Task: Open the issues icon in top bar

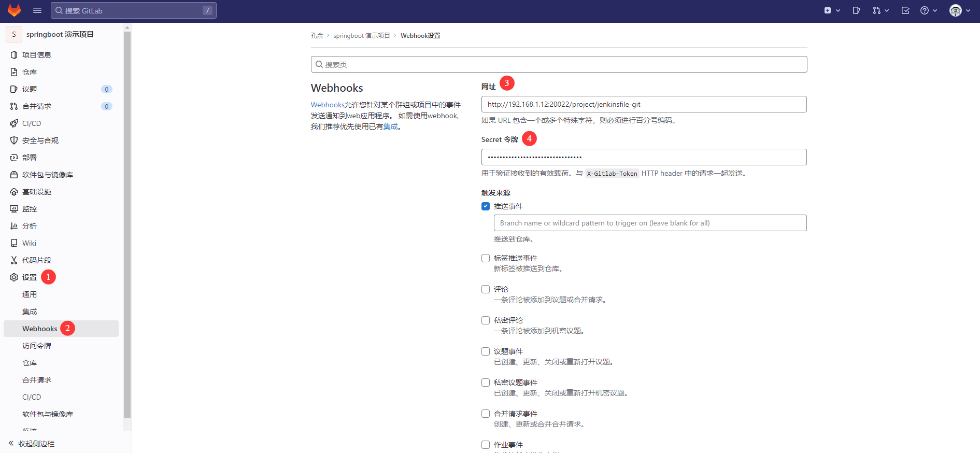Action: pos(856,10)
